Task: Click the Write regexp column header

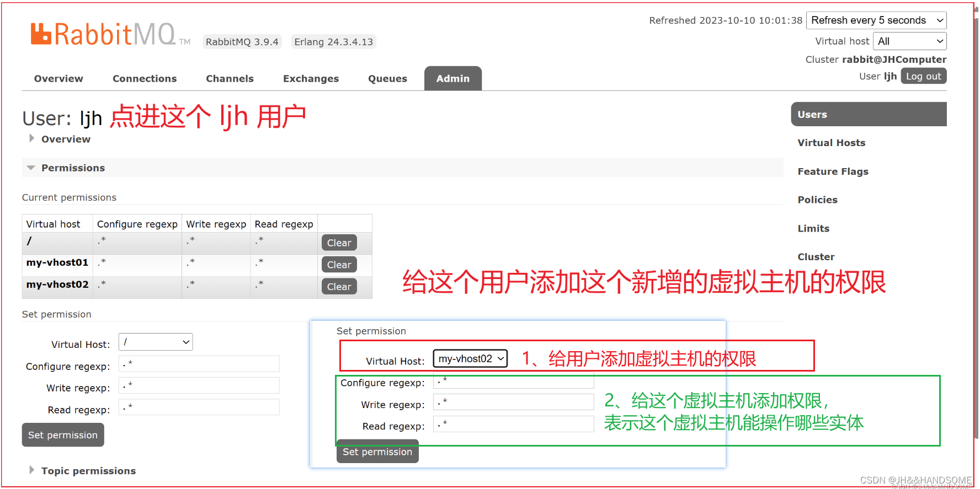Action: coord(216,224)
